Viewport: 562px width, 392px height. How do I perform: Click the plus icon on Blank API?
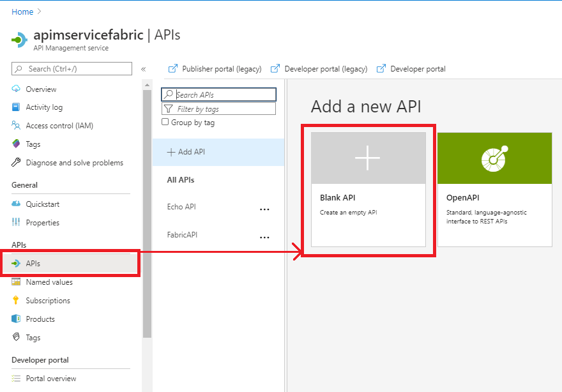pyautogui.click(x=368, y=158)
